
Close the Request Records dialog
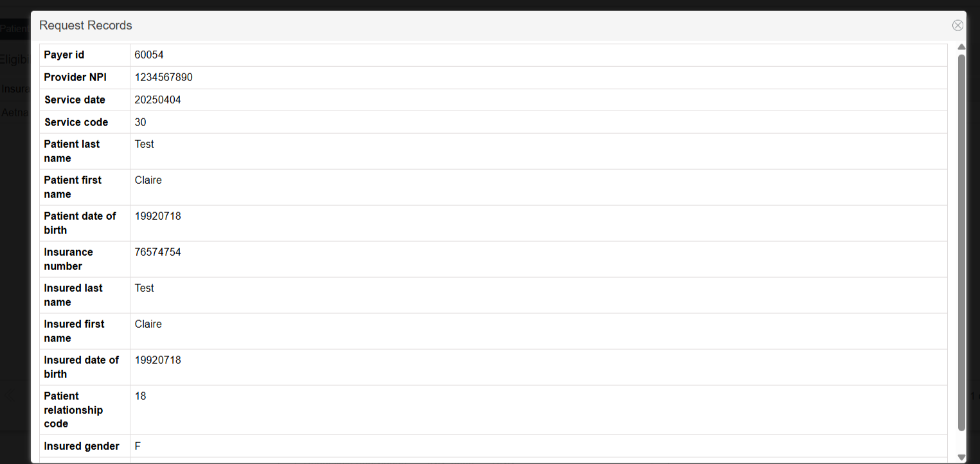pos(958,26)
